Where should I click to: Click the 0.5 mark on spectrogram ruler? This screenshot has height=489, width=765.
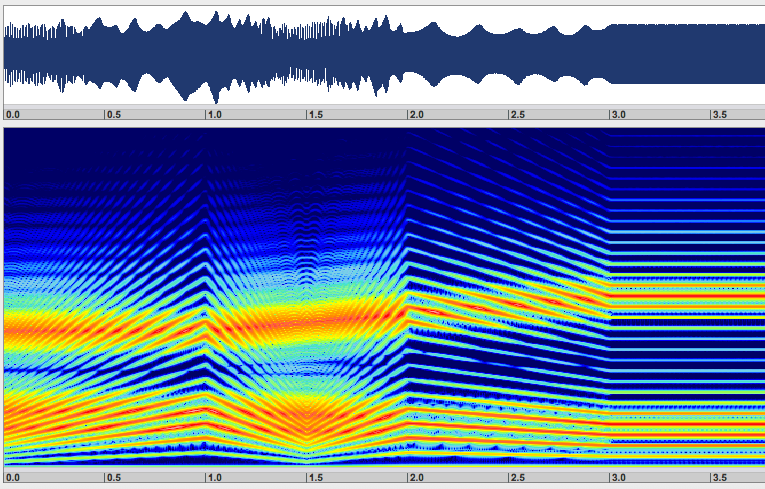[x=113, y=477]
